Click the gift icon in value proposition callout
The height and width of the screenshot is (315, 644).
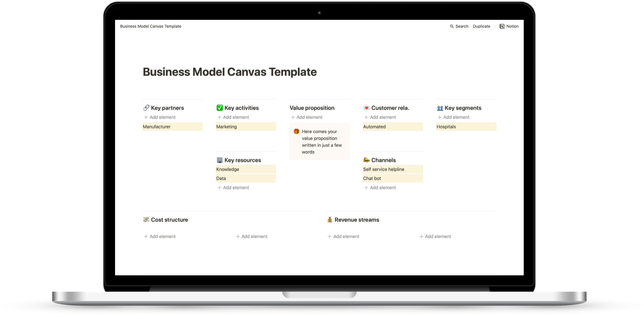pyautogui.click(x=296, y=132)
